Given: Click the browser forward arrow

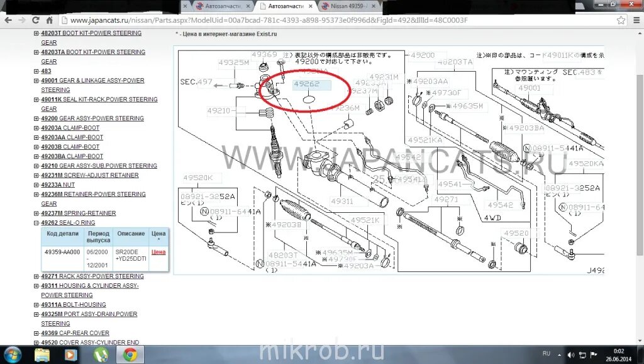Looking at the screenshot, I should [x=22, y=20].
